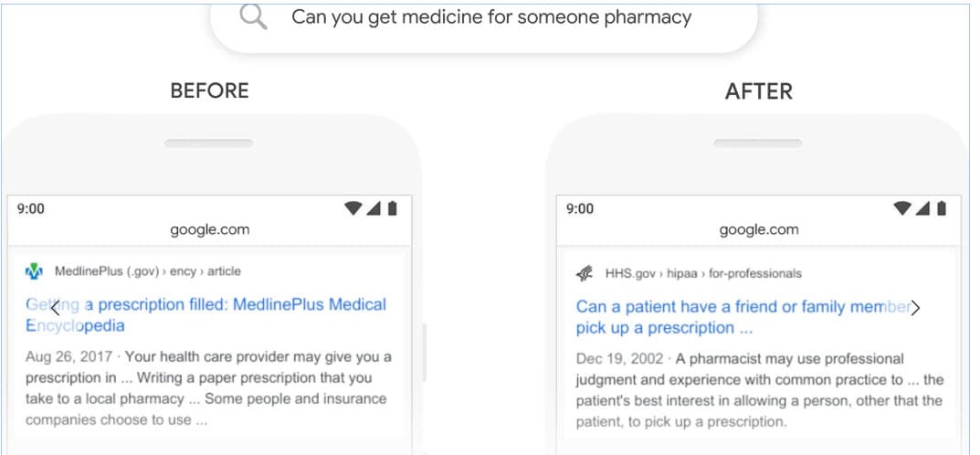The width and height of the screenshot is (980, 455).
Task: Click the Wi-Fi icon on AFTER phone
Action: [x=902, y=208]
